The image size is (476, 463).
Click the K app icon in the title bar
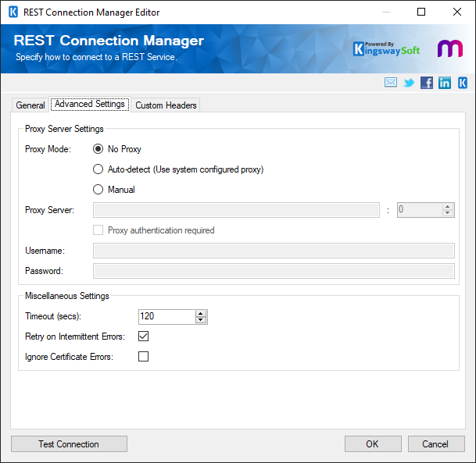[13, 12]
